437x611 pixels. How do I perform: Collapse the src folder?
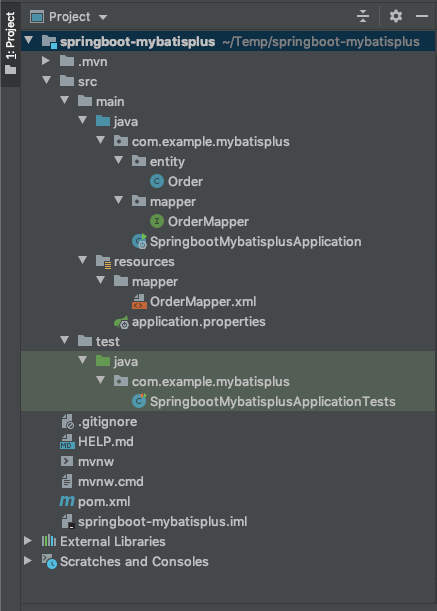pyautogui.click(x=46, y=80)
